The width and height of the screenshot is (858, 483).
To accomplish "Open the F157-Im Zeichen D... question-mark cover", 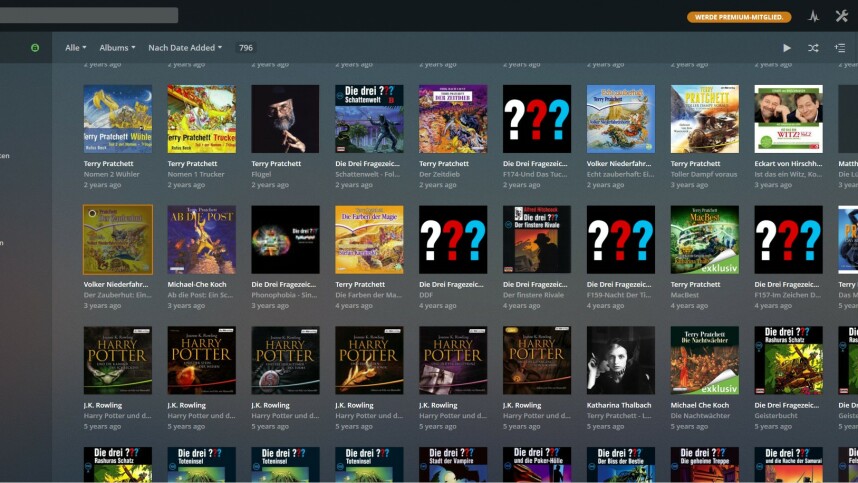I will (789, 240).
